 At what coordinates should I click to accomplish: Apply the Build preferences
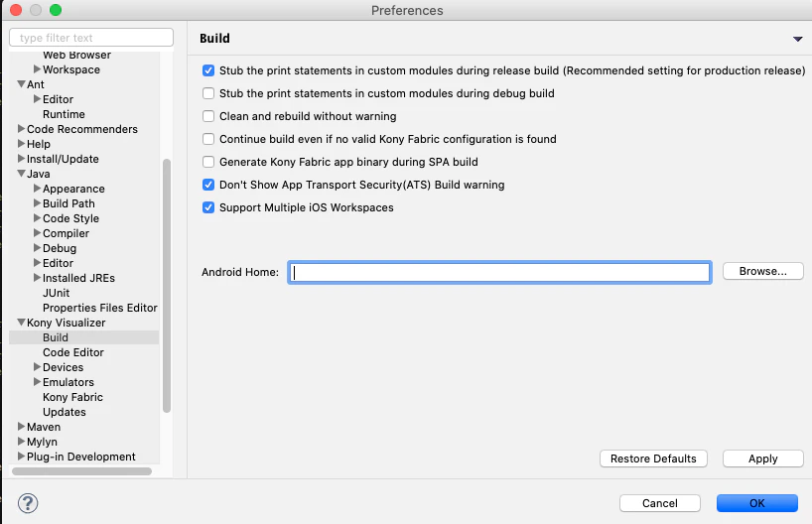click(x=762, y=458)
